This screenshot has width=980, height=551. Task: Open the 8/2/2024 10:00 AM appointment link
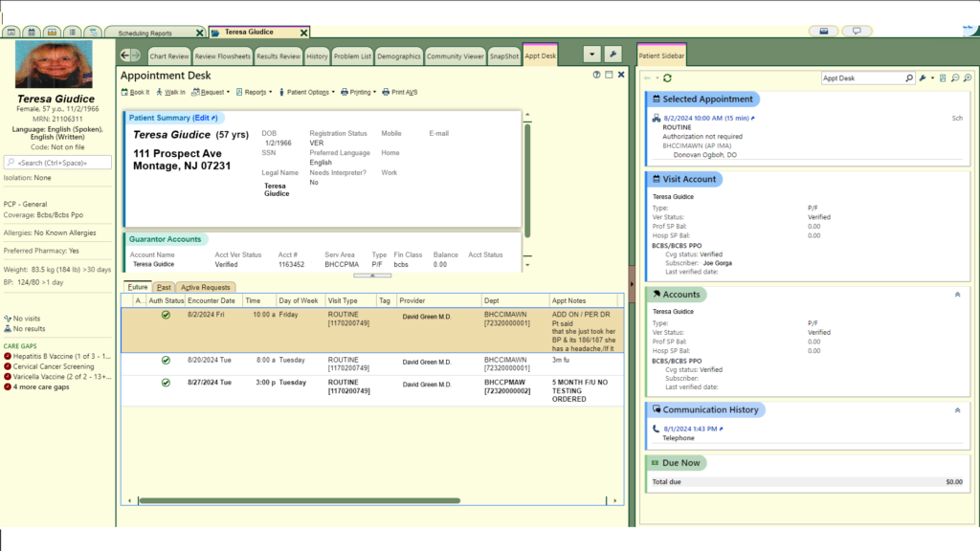[707, 118]
